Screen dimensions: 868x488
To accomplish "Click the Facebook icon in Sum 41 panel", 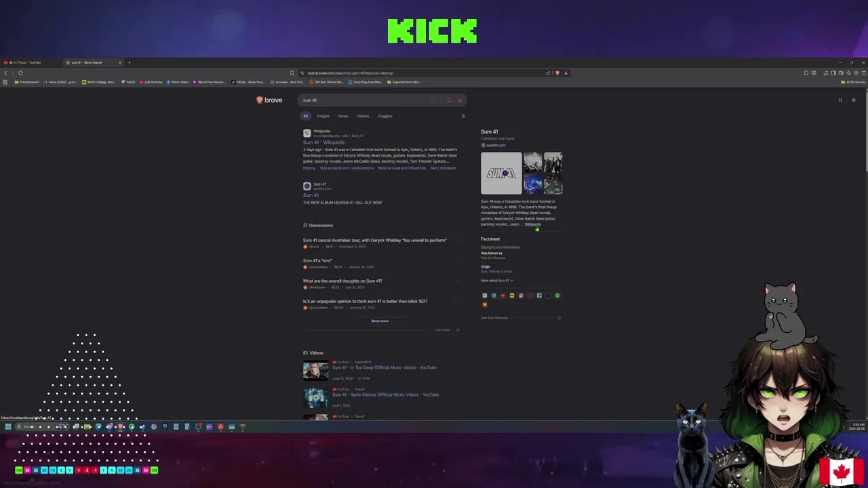I will (x=494, y=296).
